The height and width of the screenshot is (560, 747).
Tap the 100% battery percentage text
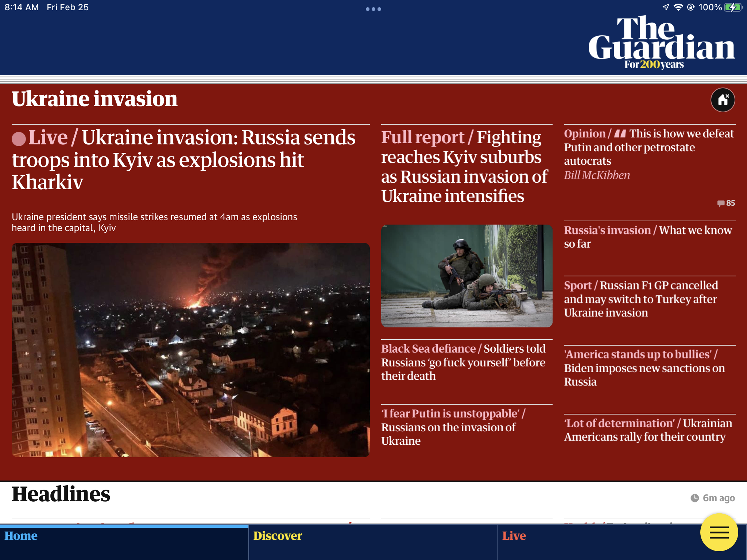(710, 7)
